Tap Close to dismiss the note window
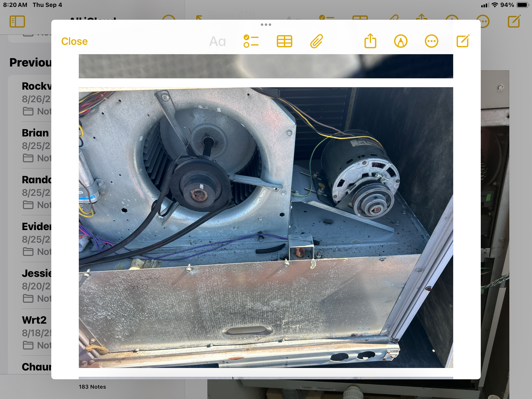The height and width of the screenshot is (399, 532). tap(74, 41)
